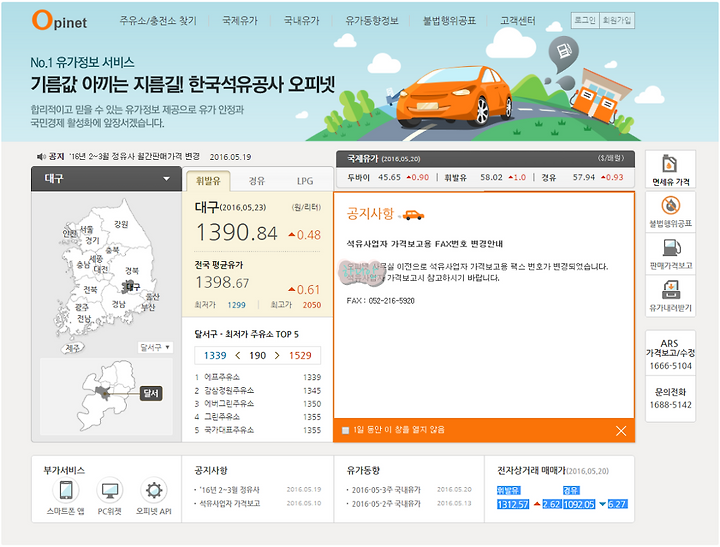
Task: Click the 달서 label on district map
Action: click(x=151, y=394)
